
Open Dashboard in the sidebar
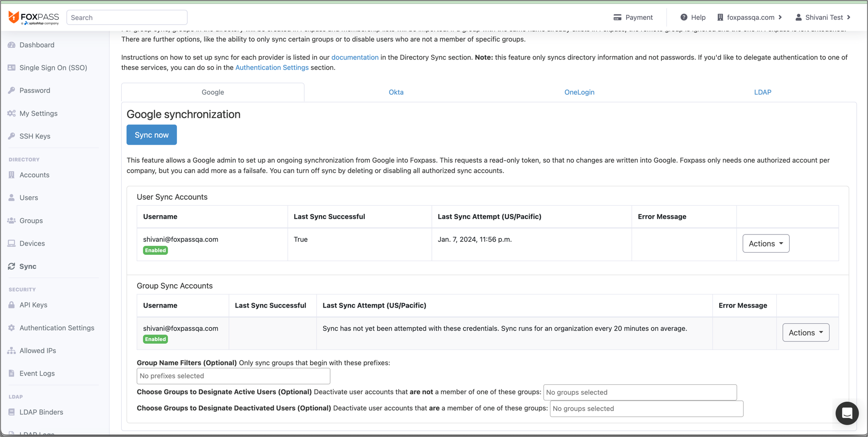pyautogui.click(x=37, y=45)
